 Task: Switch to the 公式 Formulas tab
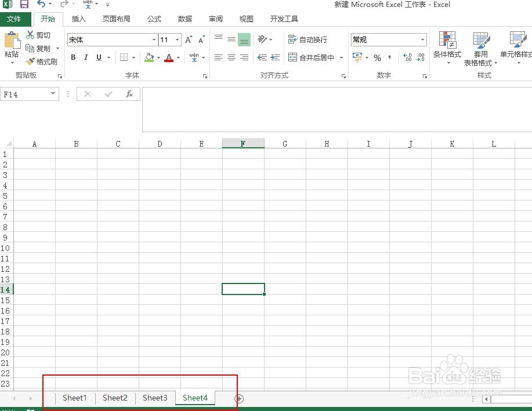tap(154, 19)
